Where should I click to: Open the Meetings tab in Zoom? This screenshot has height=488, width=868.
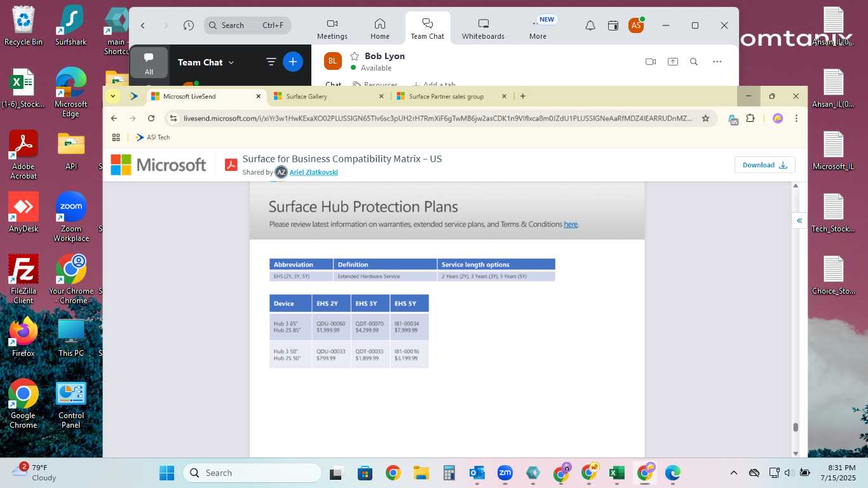(332, 29)
